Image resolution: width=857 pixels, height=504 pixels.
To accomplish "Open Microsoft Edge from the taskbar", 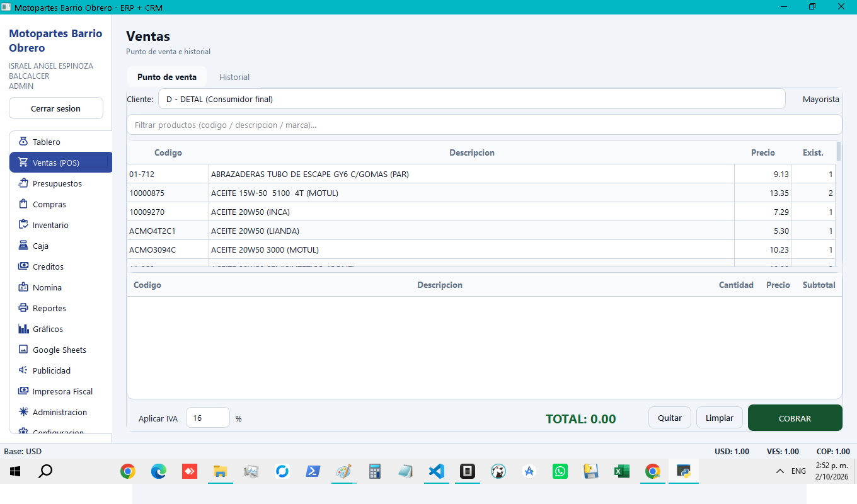I will [158, 471].
